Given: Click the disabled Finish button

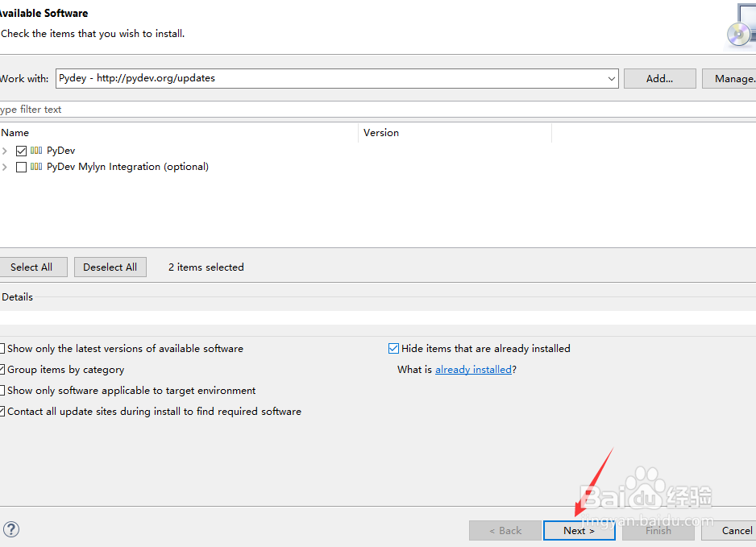Looking at the screenshot, I should tap(658, 531).
